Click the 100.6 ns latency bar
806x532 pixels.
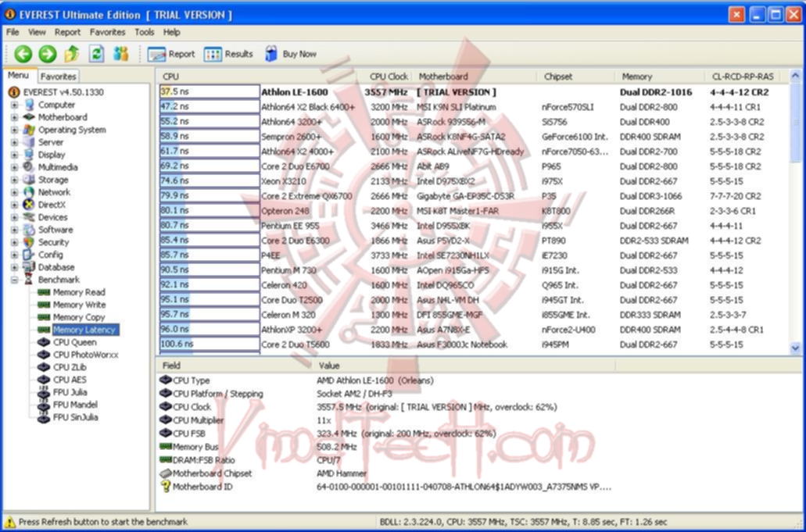pyautogui.click(x=210, y=344)
